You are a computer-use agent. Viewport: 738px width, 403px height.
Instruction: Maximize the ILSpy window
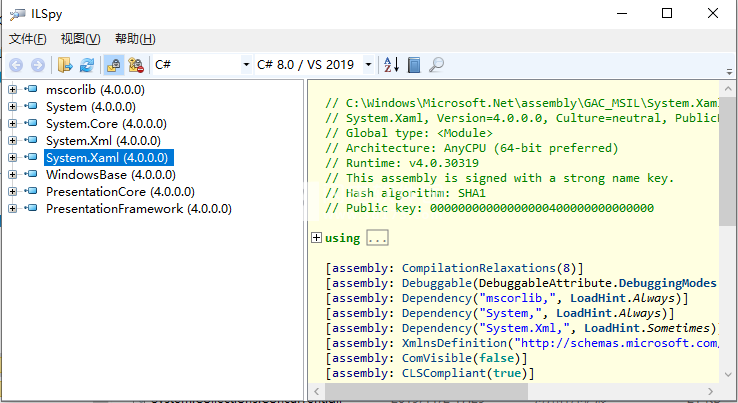click(x=667, y=13)
